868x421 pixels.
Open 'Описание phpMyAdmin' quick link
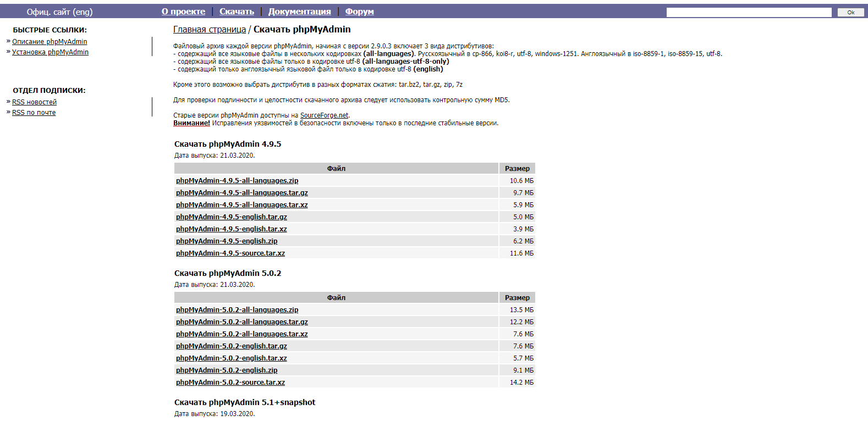pos(50,42)
